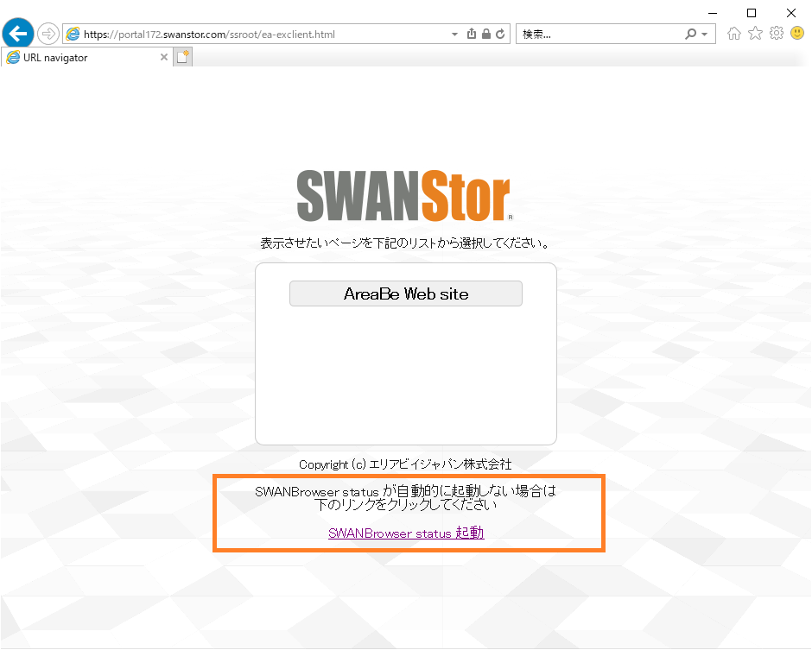Minimize the browser window
Viewport: 812px width, 650px height.
[713, 13]
